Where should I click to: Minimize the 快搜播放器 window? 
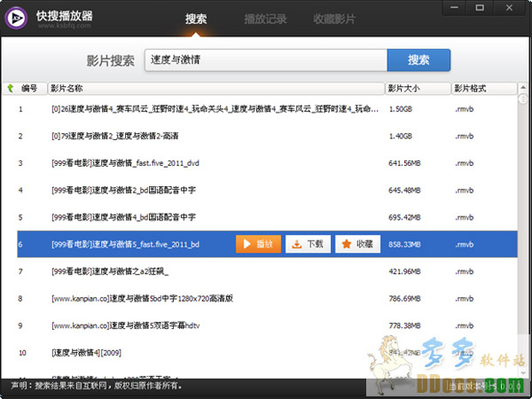pos(454,7)
